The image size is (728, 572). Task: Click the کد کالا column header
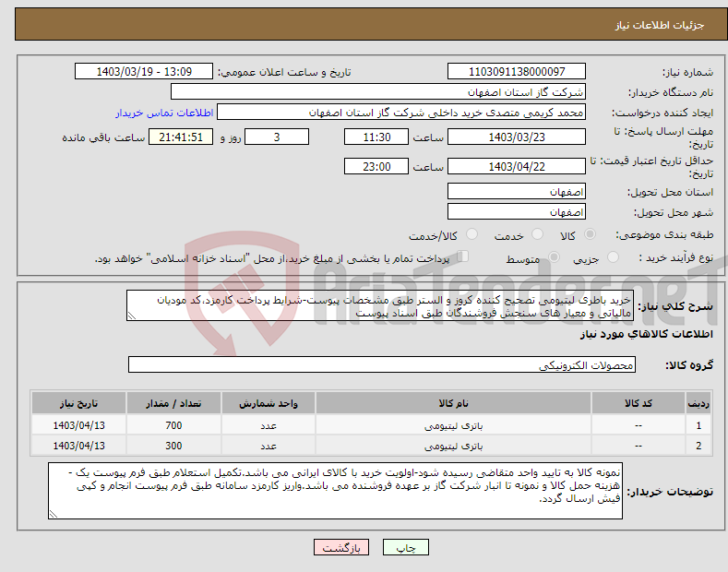point(638,403)
